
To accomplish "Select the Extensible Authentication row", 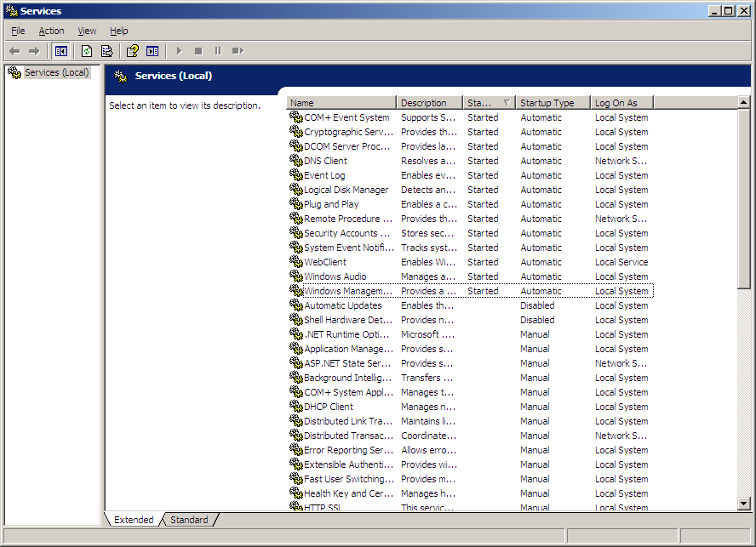I will (471, 464).
